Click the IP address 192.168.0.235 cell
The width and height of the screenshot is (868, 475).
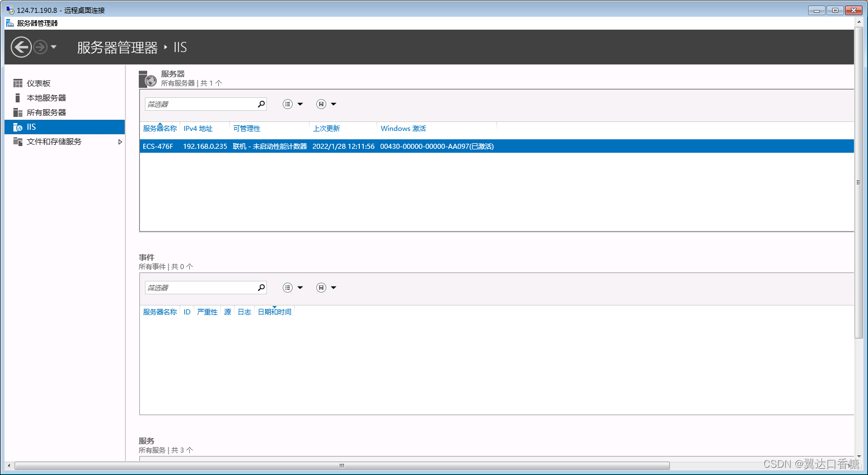click(205, 147)
